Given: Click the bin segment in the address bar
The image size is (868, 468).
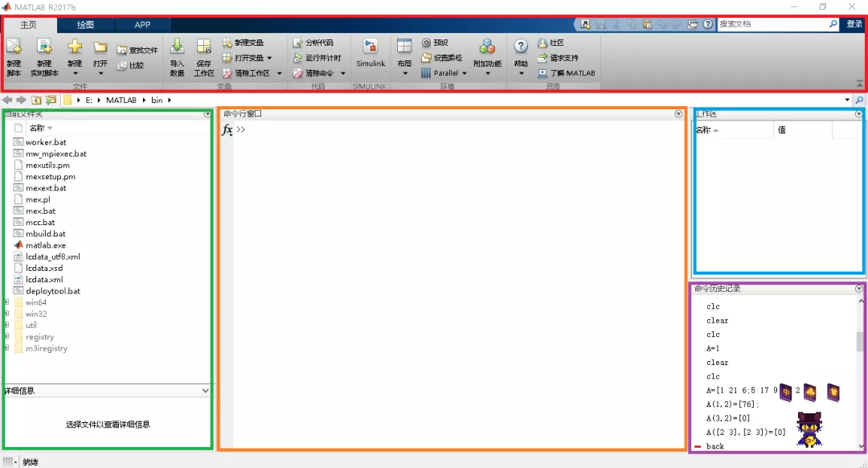Looking at the screenshot, I should 158,101.
